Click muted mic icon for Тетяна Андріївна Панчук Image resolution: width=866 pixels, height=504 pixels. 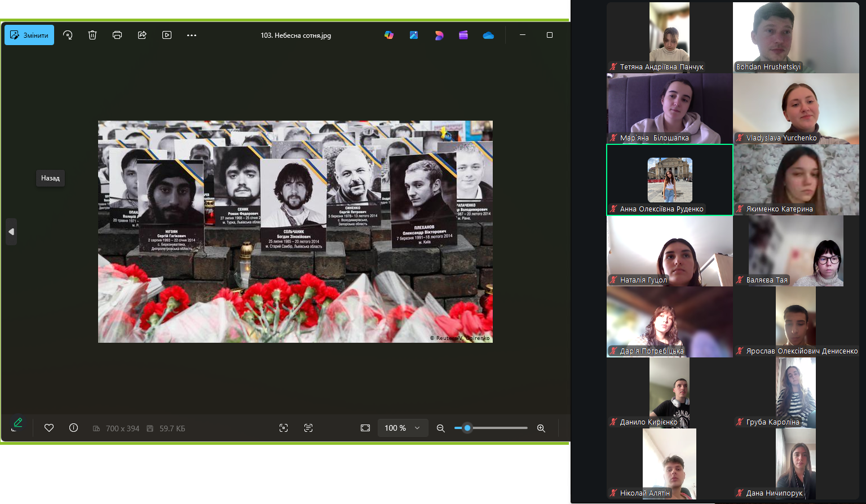tap(613, 67)
